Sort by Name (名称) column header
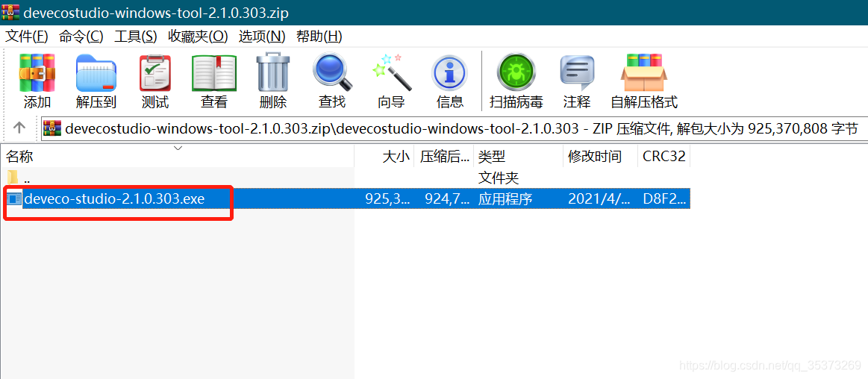868x379 pixels. click(x=178, y=157)
